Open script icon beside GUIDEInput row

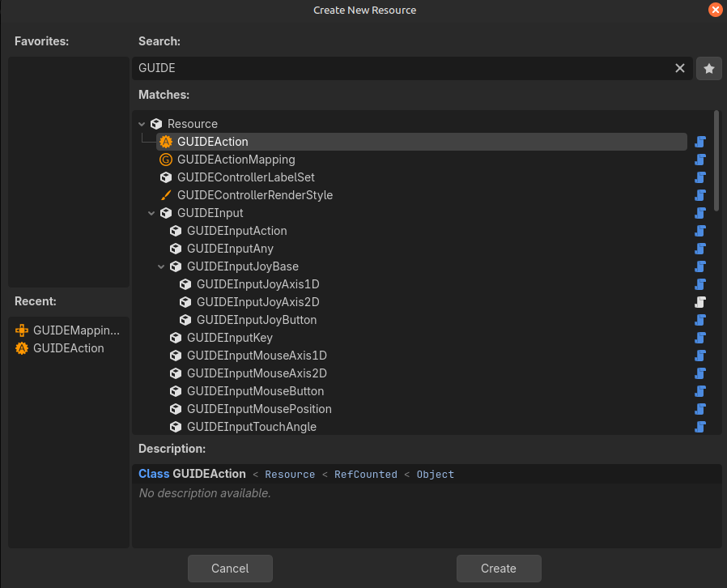click(700, 213)
